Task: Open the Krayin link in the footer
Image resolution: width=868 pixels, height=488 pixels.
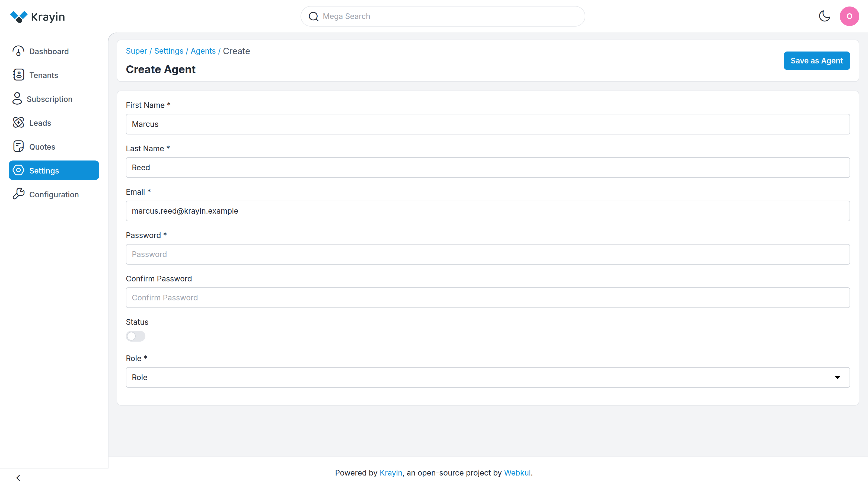Action: [x=391, y=473]
